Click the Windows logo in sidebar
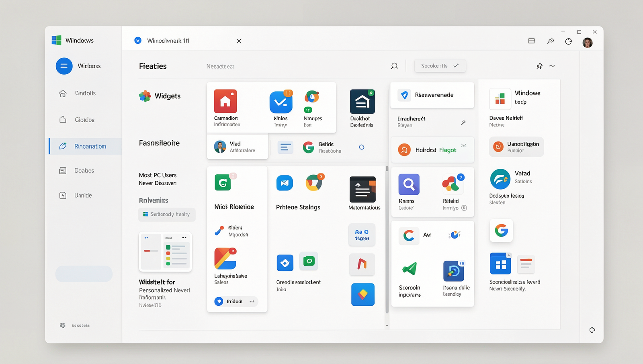643x364 pixels. pyautogui.click(x=56, y=40)
